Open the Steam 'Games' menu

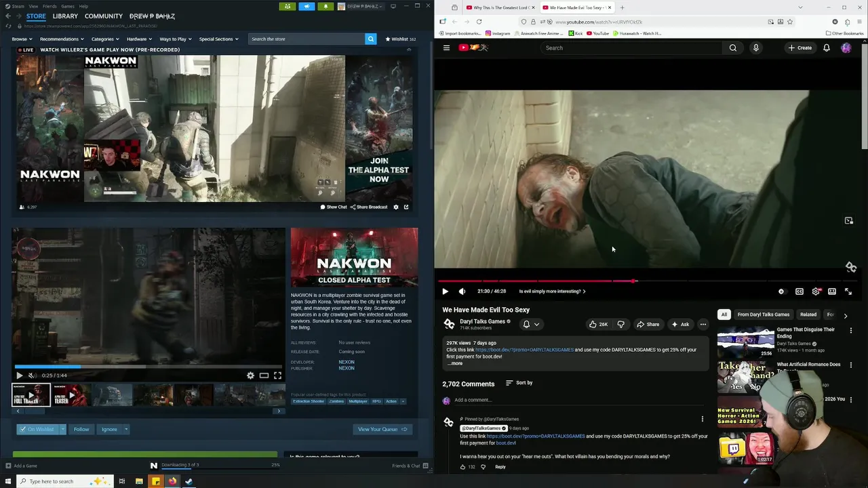[68, 6]
